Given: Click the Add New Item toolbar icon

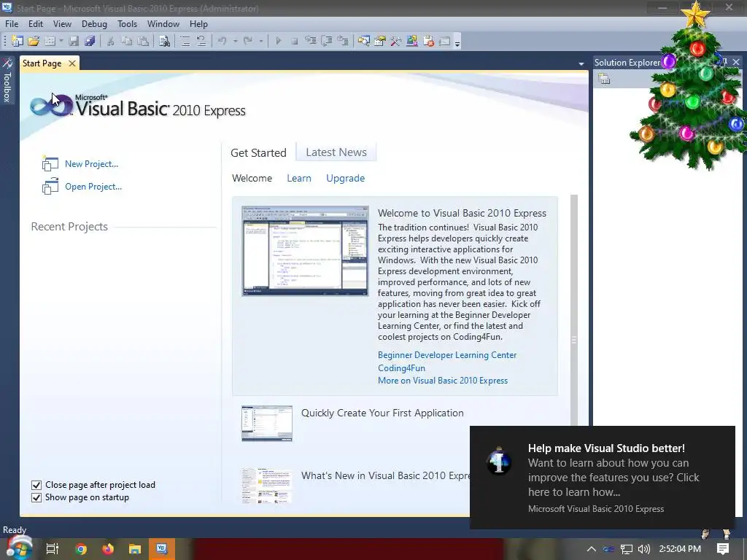Looking at the screenshot, I should tap(50, 42).
